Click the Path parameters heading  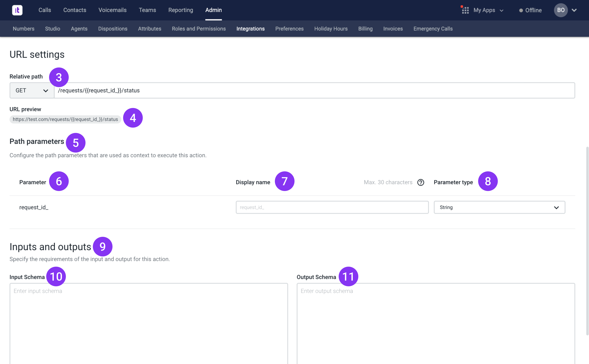37,141
